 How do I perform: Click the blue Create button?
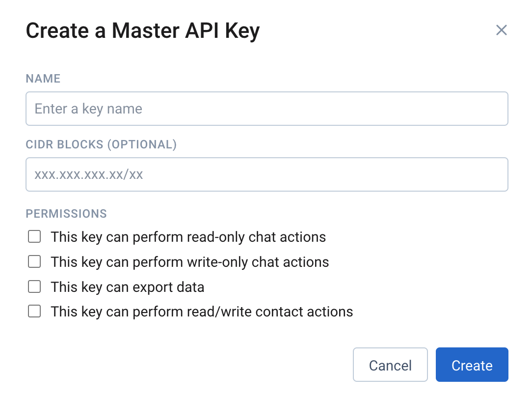472,365
